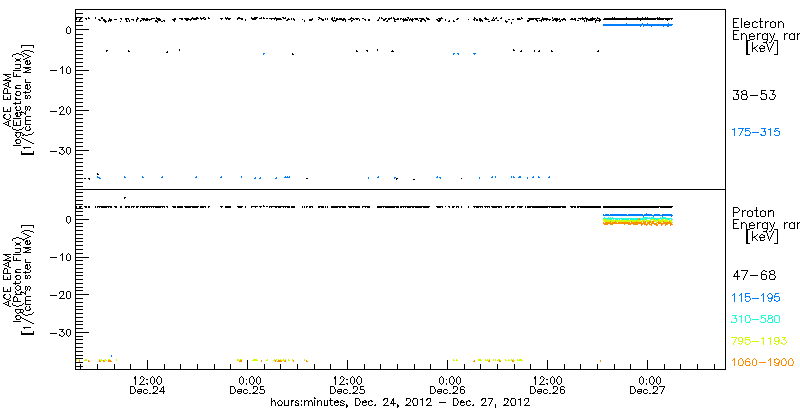The width and height of the screenshot is (800, 410).
Task: Click the 0:00 Dec.25 time axis label
Action: point(247,385)
